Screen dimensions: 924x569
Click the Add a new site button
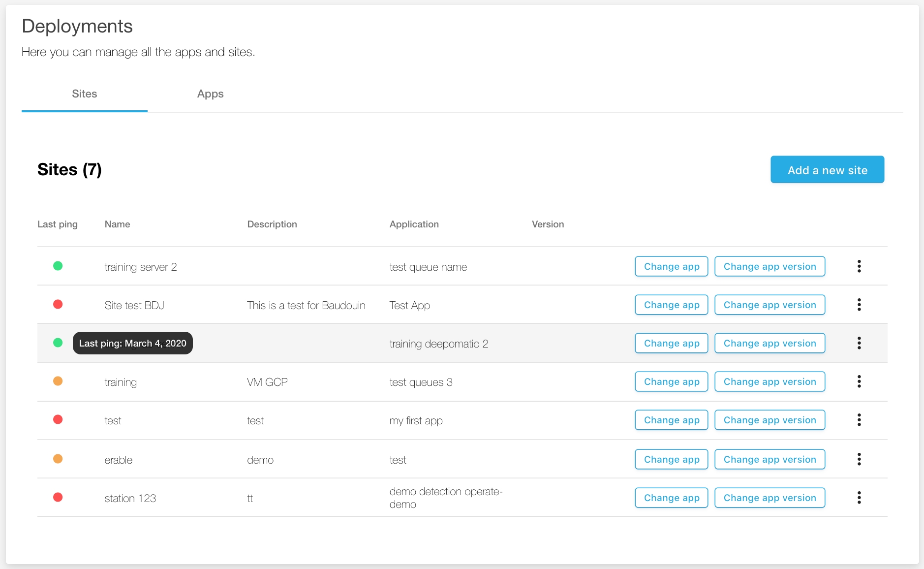(827, 170)
